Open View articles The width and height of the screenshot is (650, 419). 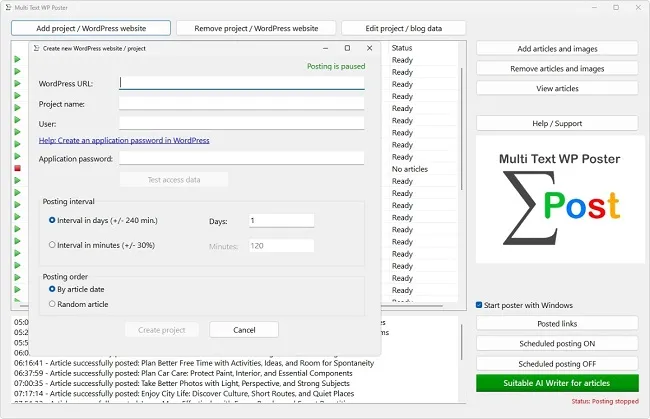[x=557, y=88]
